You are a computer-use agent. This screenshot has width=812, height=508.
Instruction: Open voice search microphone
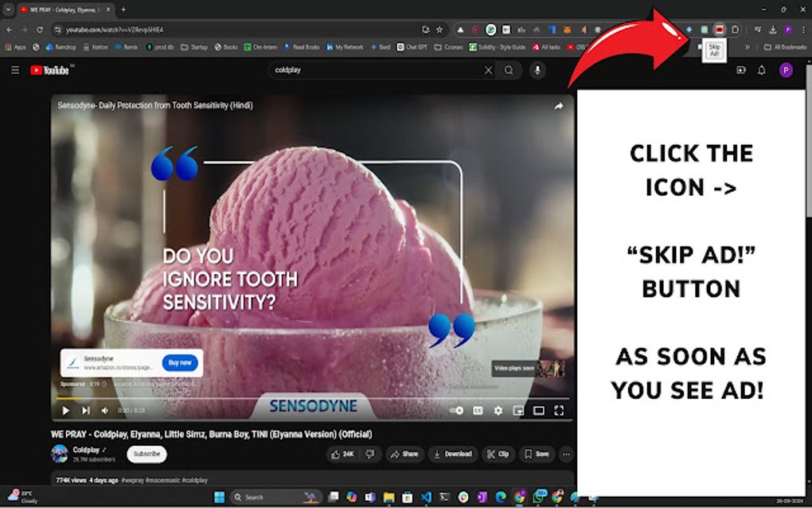[538, 71]
